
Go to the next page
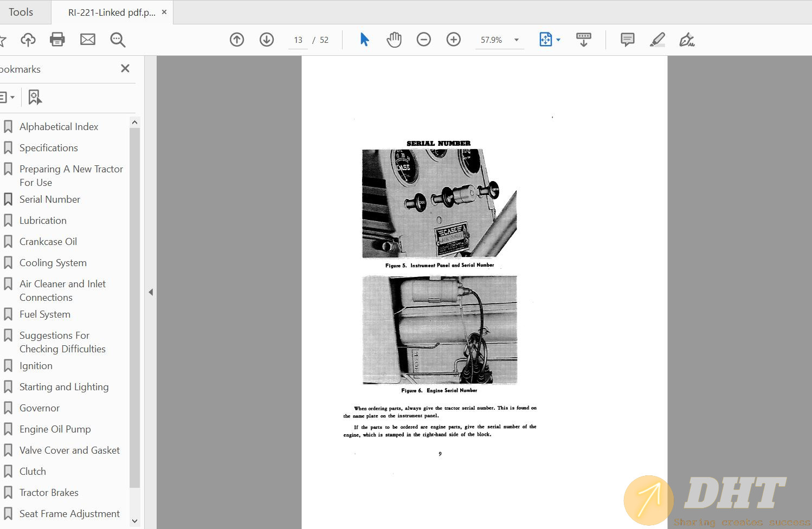coord(267,40)
